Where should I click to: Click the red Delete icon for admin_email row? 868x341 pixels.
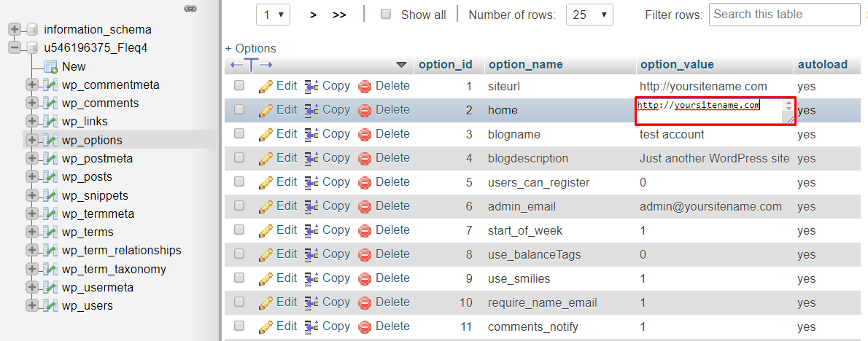coord(365,206)
